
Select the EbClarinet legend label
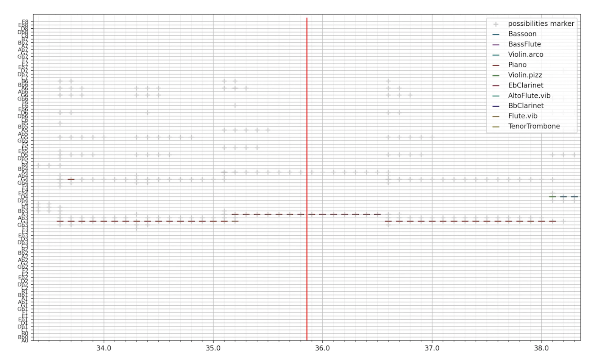pos(525,86)
